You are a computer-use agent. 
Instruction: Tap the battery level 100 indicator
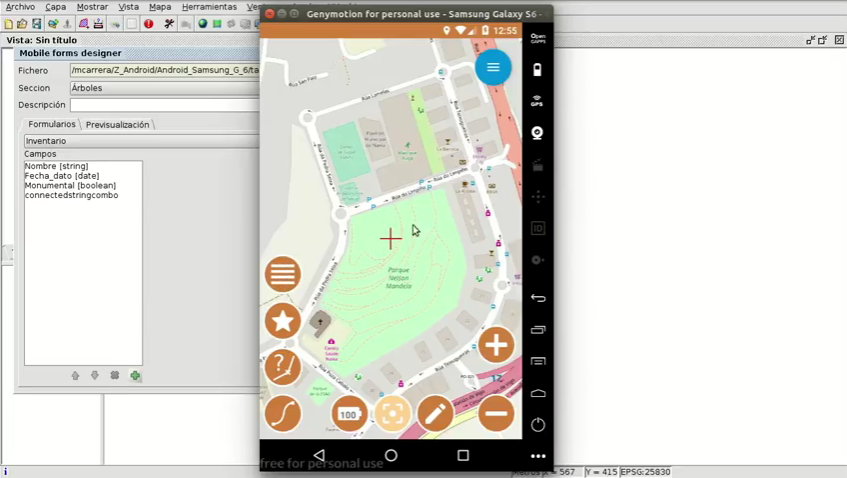[x=349, y=414]
